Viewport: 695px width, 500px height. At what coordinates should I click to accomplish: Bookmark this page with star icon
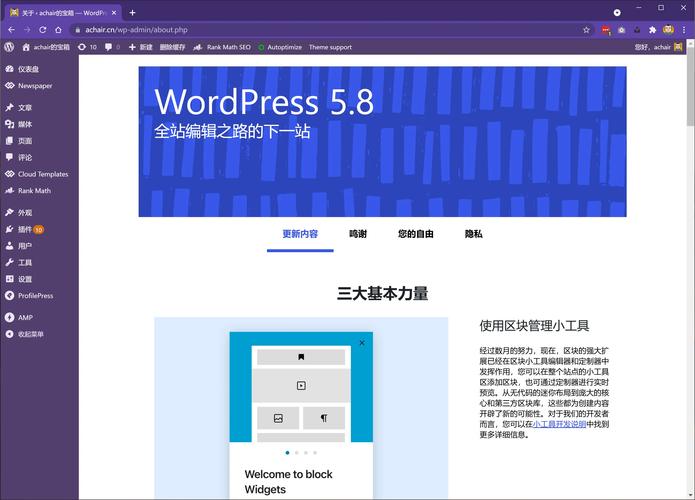click(586, 30)
